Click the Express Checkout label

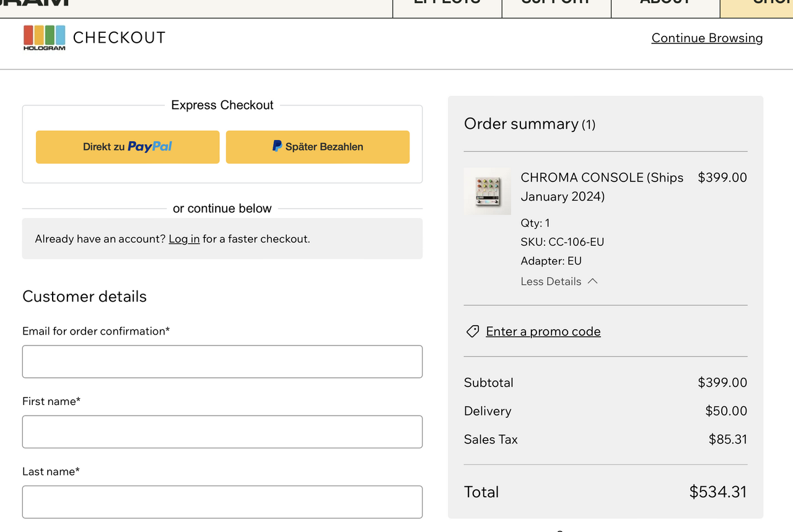click(222, 105)
